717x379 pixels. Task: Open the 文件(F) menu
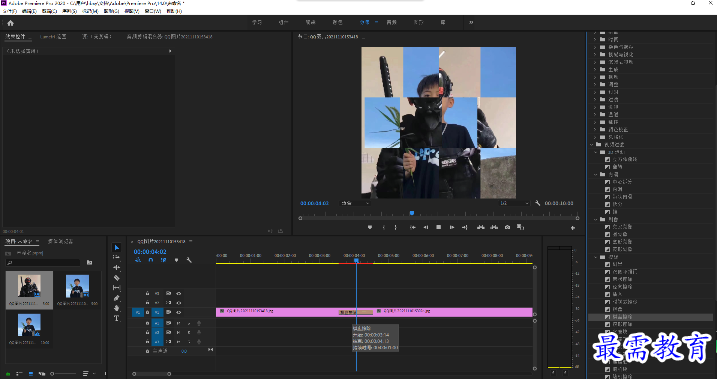10,11
